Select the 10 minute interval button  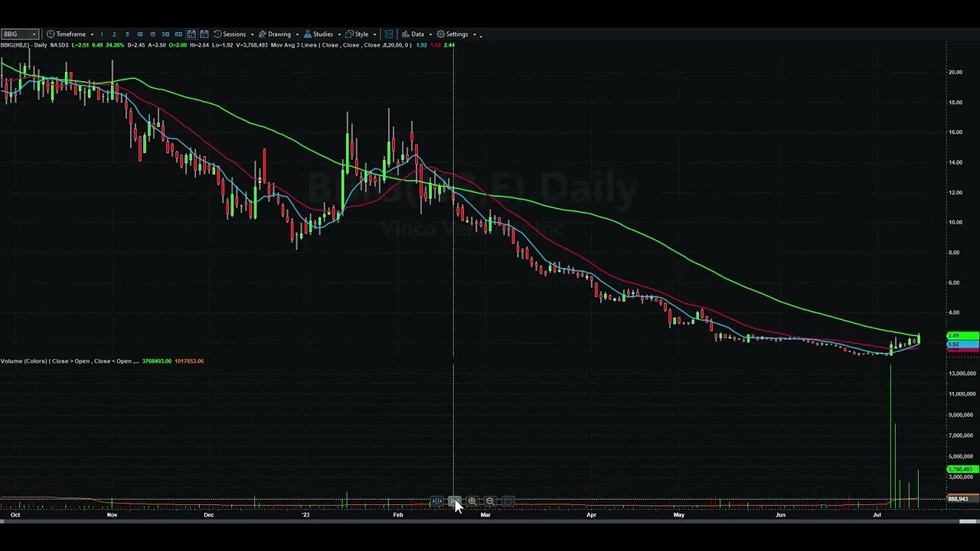139,34
